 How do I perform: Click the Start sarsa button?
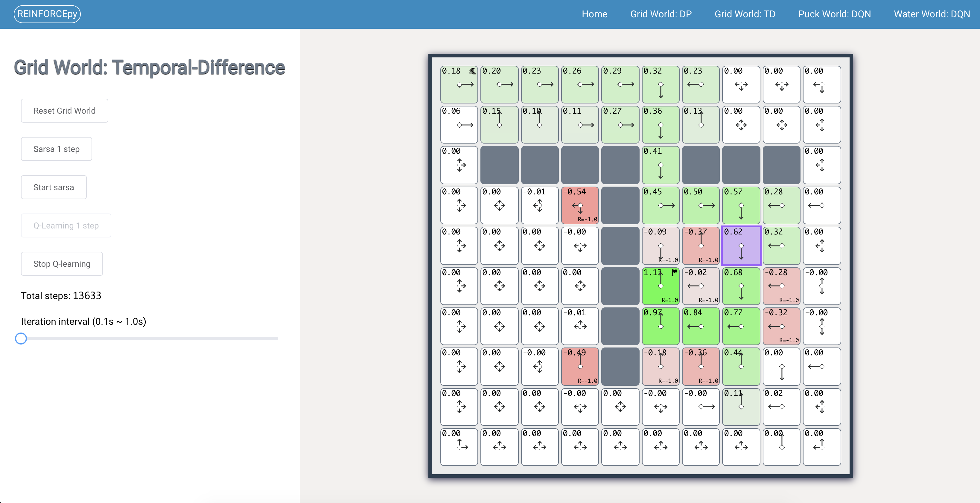pyautogui.click(x=54, y=188)
